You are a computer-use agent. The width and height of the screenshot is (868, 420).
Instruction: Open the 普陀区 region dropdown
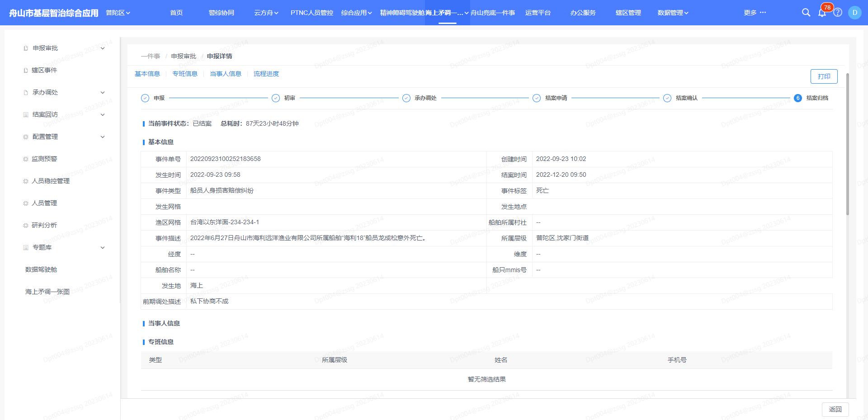tap(118, 13)
